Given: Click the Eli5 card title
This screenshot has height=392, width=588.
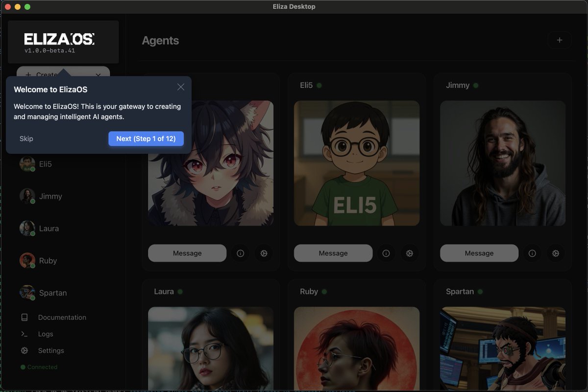Looking at the screenshot, I should [306, 85].
